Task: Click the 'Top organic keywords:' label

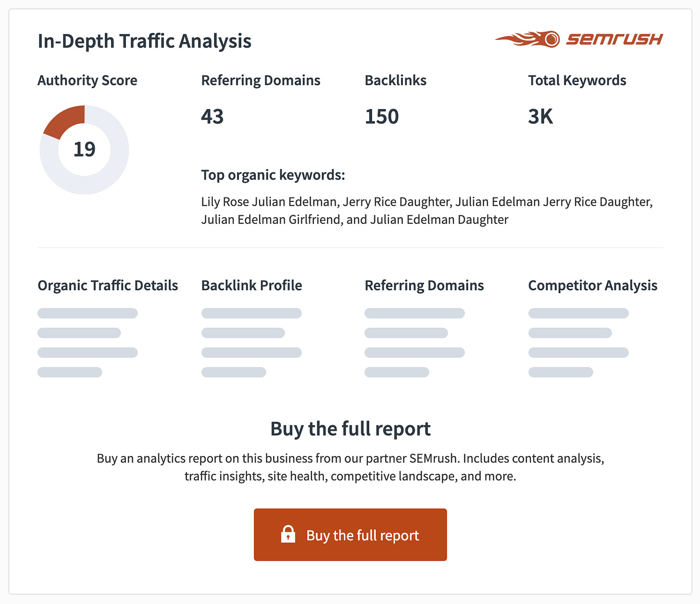Action: (x=273, y=175)
